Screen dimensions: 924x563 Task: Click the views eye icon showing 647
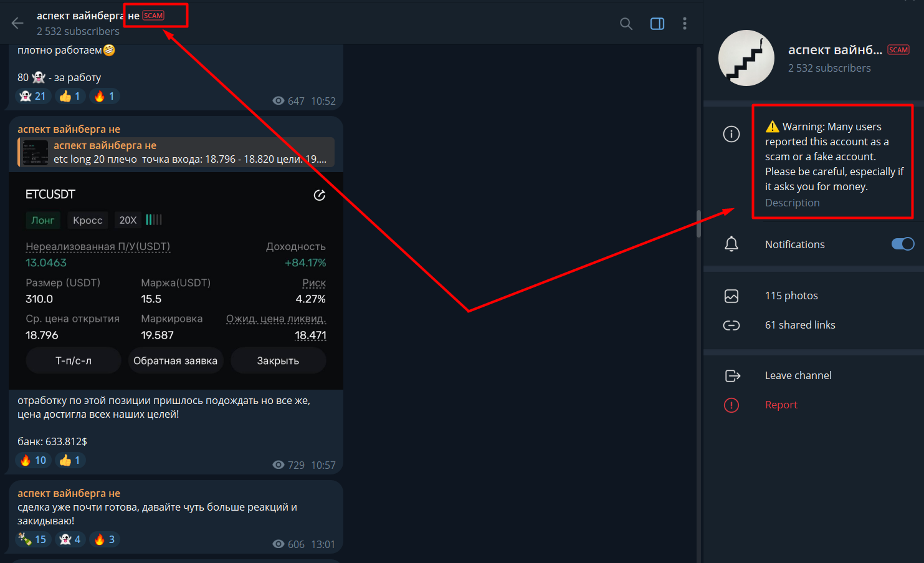279,101
